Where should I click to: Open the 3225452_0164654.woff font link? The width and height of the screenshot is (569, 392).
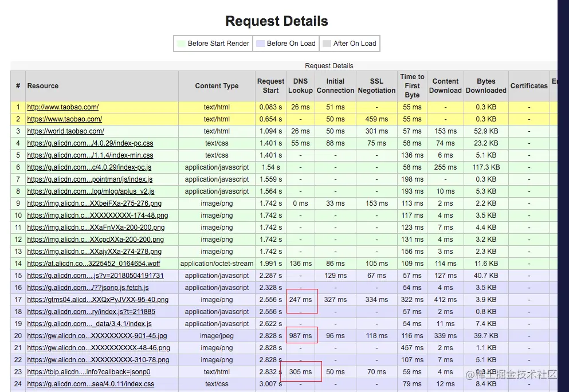point(93,264)
